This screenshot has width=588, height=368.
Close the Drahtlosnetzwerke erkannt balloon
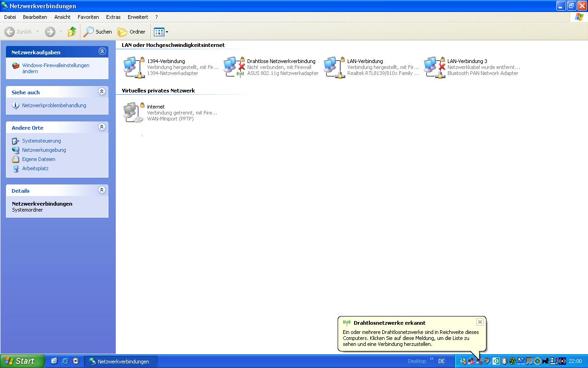click(480, 322)
